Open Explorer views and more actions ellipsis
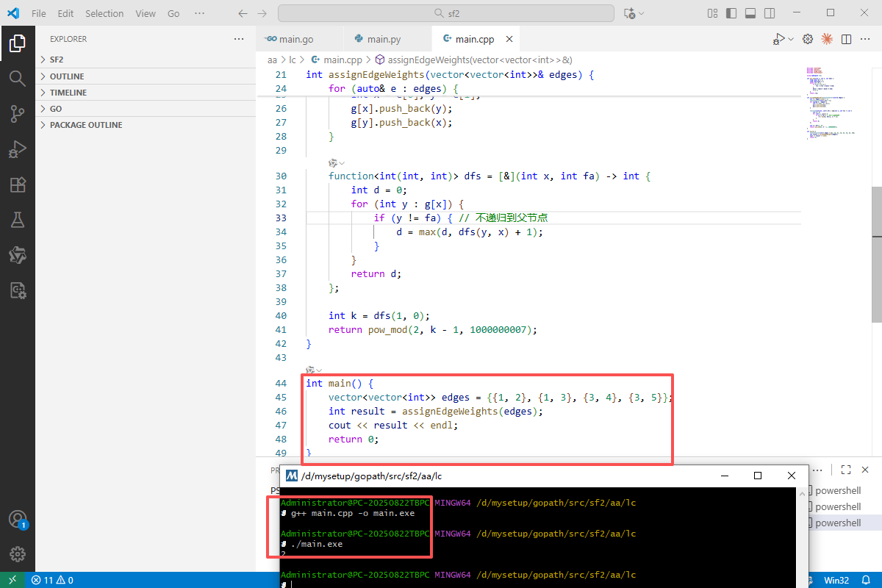 click(238, 39)
